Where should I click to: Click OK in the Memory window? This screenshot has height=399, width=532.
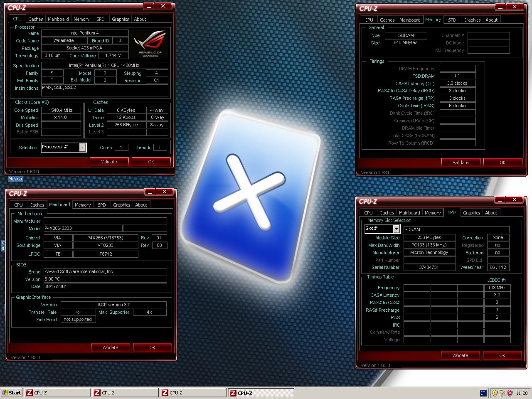(502, 163)
